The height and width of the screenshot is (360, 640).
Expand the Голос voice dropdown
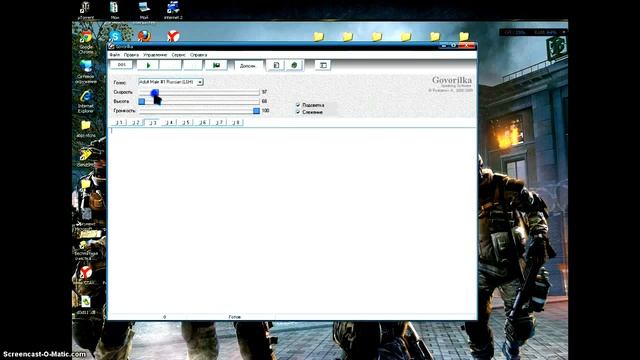coord(200,82)
